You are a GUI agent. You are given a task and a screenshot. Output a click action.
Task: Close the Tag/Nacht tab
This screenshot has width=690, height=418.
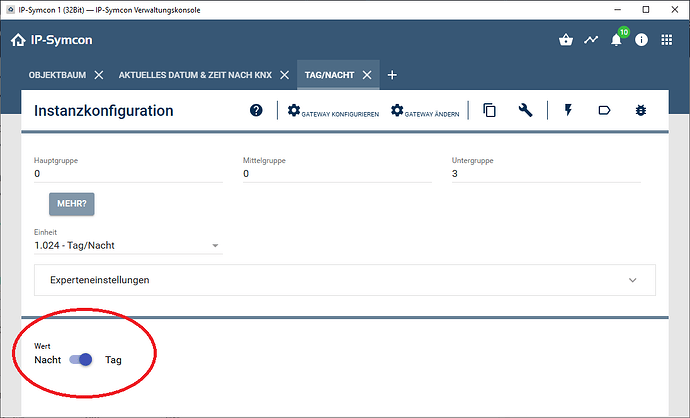(367, 75)
